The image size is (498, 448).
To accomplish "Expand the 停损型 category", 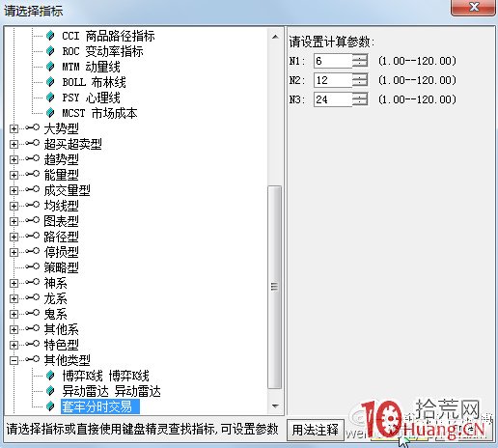I will [x=14, y=252].
